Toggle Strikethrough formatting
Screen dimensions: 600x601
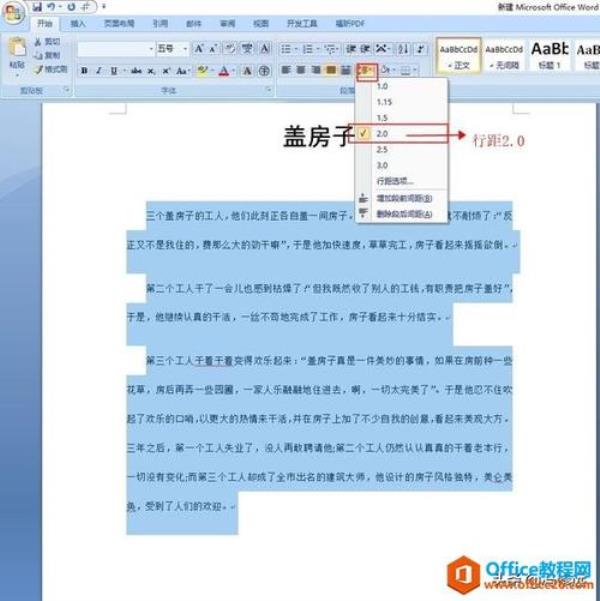coord(136,71)
